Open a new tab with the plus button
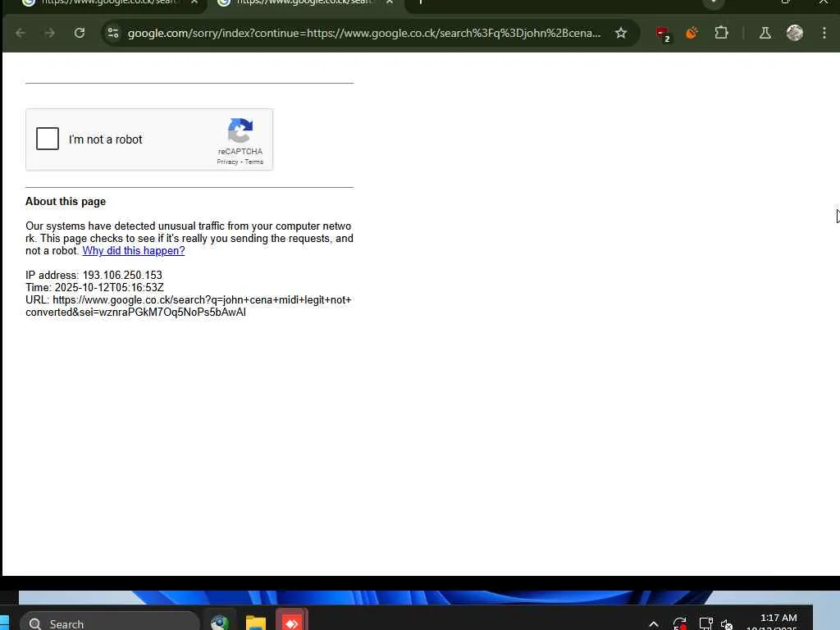 (421, 2)
